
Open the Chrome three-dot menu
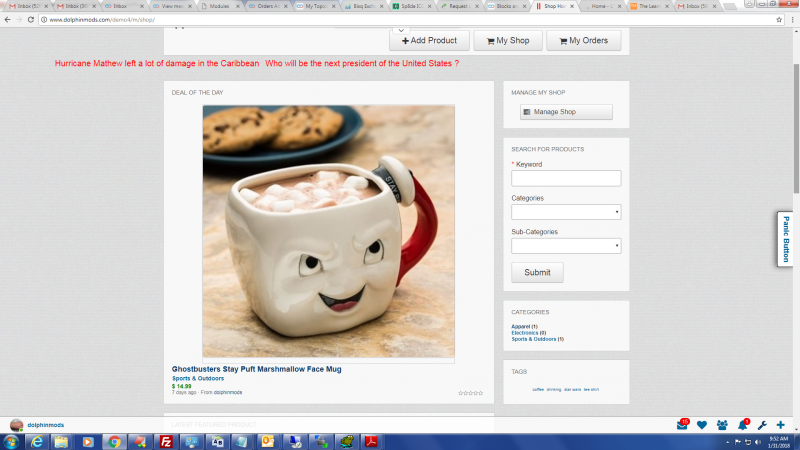pos(792,19)
